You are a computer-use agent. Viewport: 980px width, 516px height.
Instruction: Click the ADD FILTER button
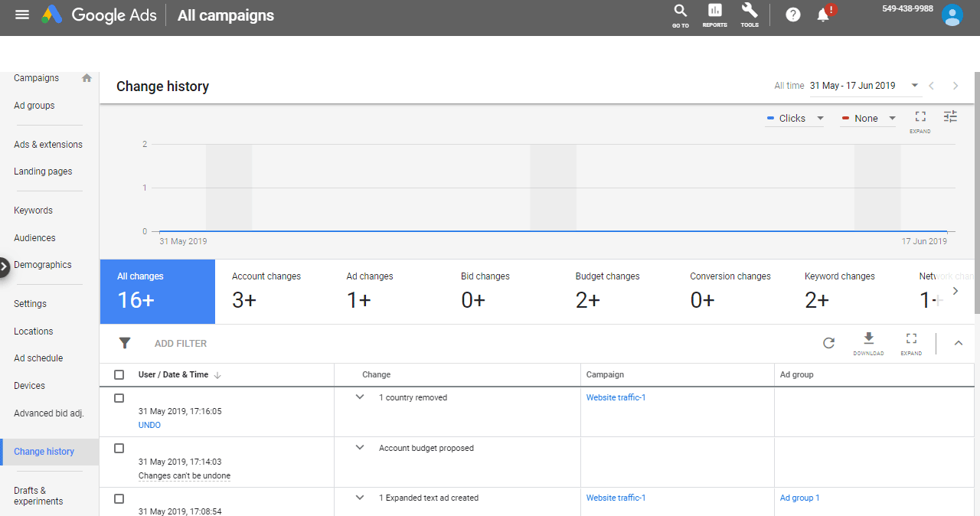(181, 344)
